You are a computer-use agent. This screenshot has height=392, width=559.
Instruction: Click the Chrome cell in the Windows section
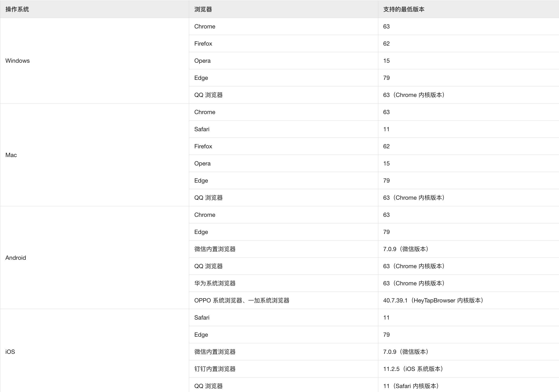point(205,26)
